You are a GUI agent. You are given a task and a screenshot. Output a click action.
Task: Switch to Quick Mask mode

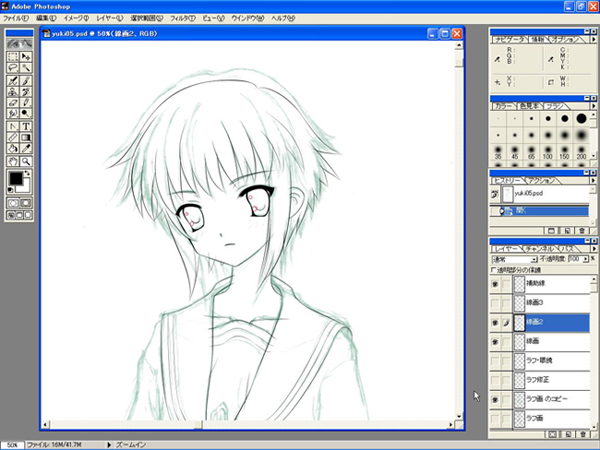click(x=26, y=203)
